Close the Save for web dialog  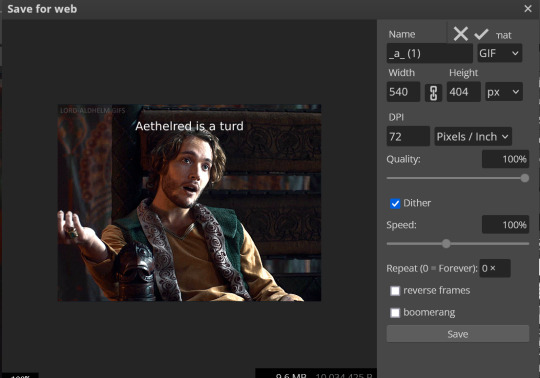(x=528, y=9)
